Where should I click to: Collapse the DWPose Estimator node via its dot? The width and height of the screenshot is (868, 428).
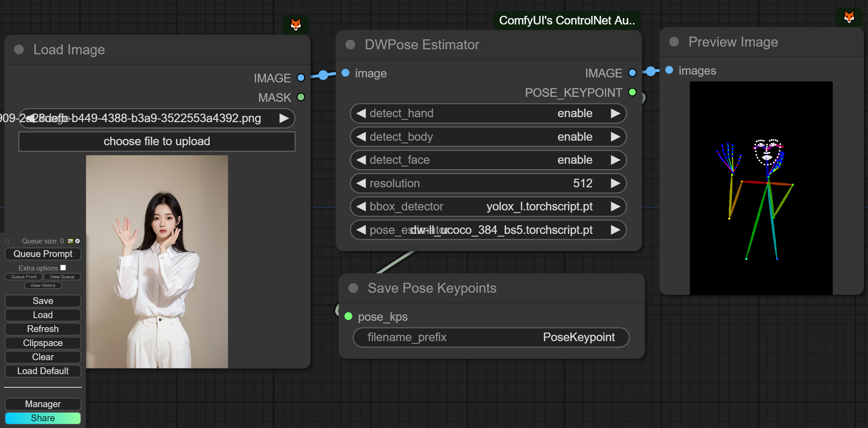pos(350,45)
